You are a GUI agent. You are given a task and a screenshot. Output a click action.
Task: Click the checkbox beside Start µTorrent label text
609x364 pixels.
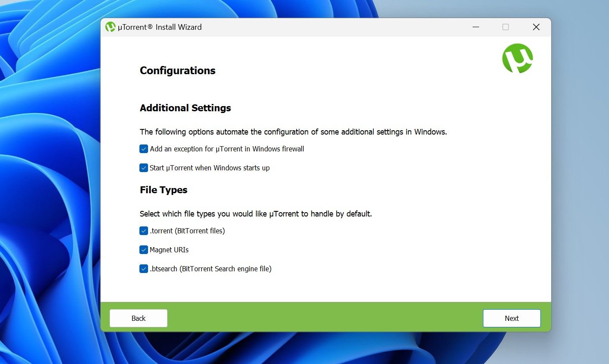(x=143, y=168)
